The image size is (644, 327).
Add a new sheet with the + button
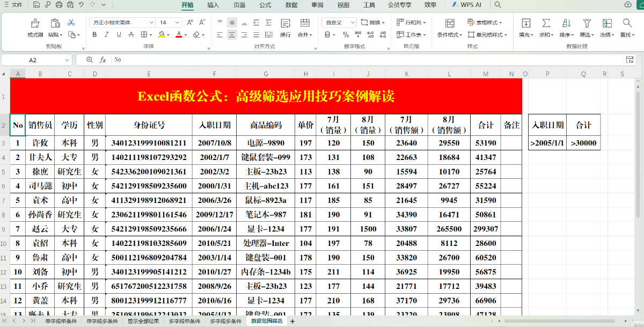coord(292,322)
